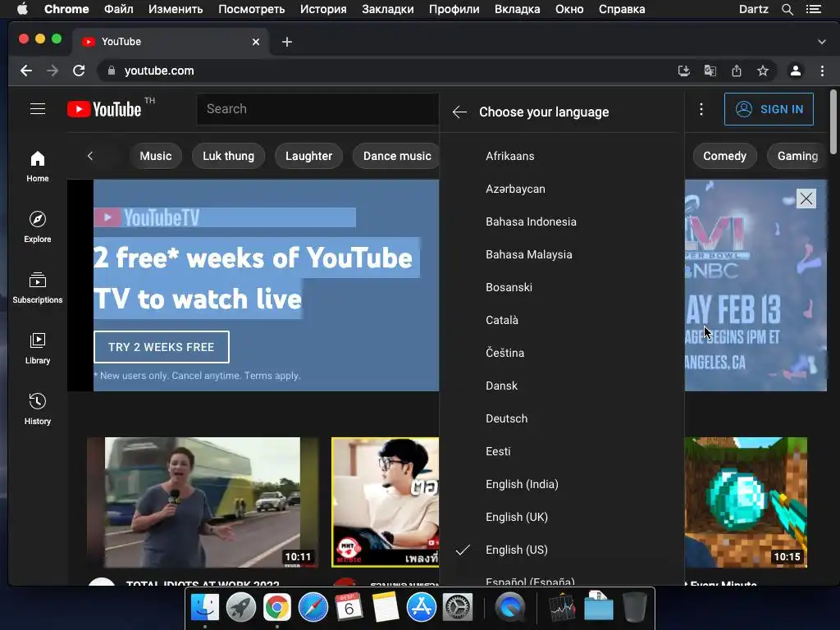Click the install app icon in address bar

pos(683,71)
